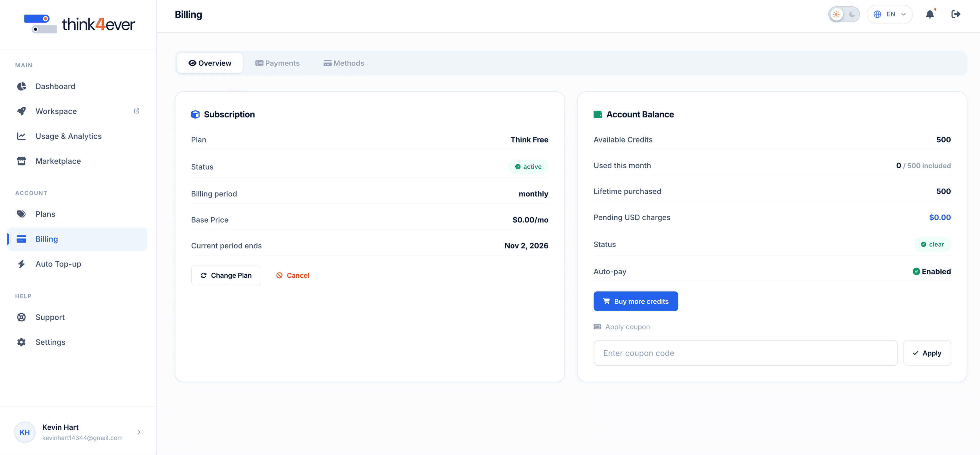
Task: Click the logout icon in header
Action: [956, 14]
